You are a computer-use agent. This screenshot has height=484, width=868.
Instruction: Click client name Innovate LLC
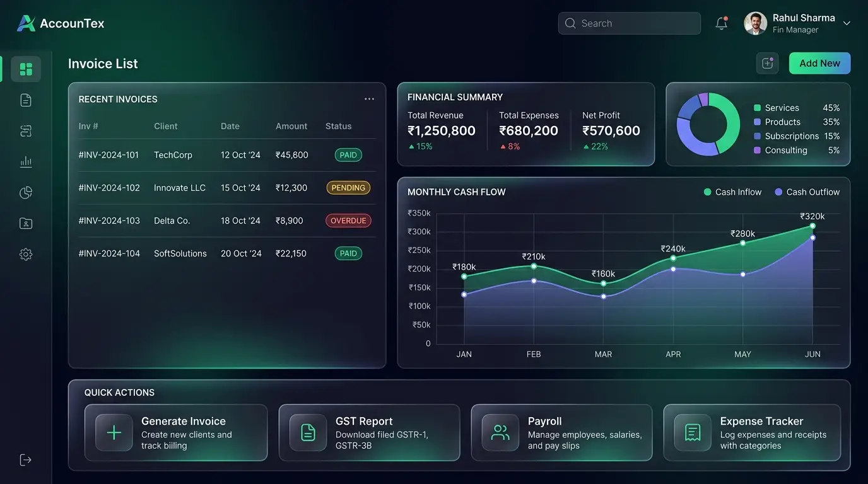pyautogui.click(x=180, y=188)
